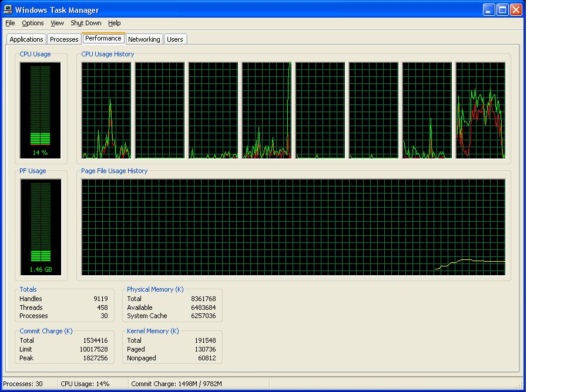Click the CPU Usage History label
This screenshot has height=392, width=564.
click(108, 54)
